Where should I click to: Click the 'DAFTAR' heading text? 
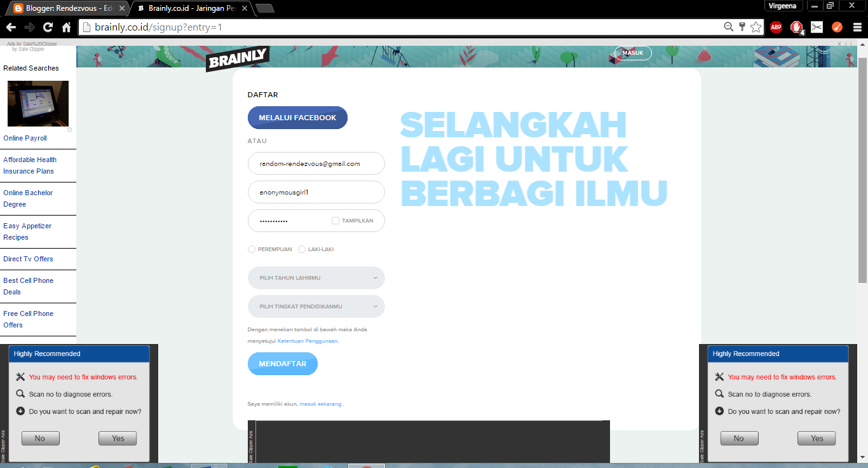(263, 95)
